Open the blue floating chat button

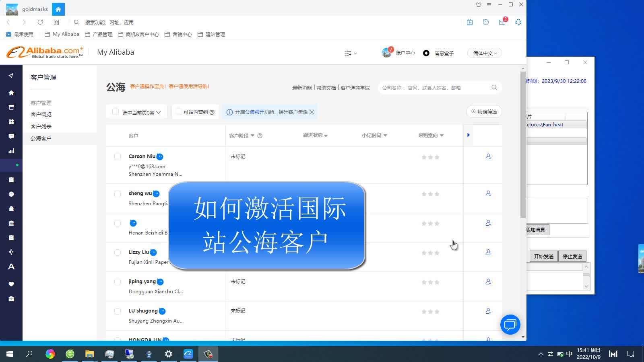click(x=510, y=325)
